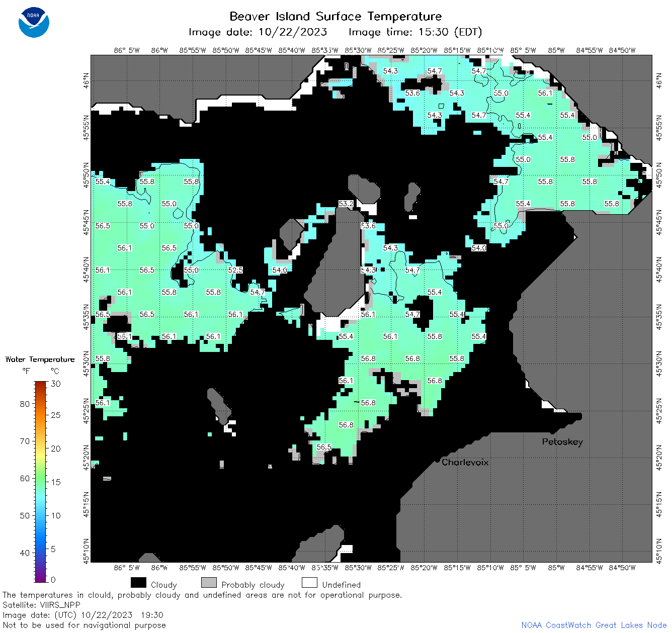Select the Image time: 15:30 (EDT) text
The image size is (672, 633).
click(415, 32)
